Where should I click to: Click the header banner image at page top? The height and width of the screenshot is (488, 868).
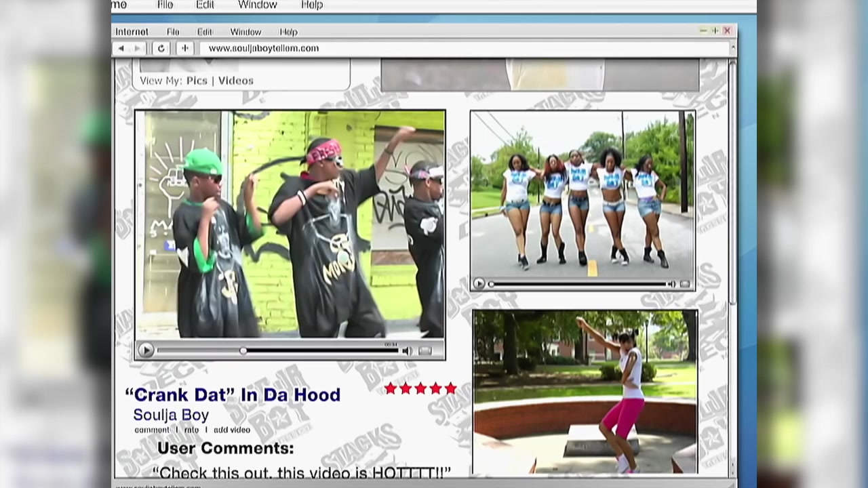540,75
